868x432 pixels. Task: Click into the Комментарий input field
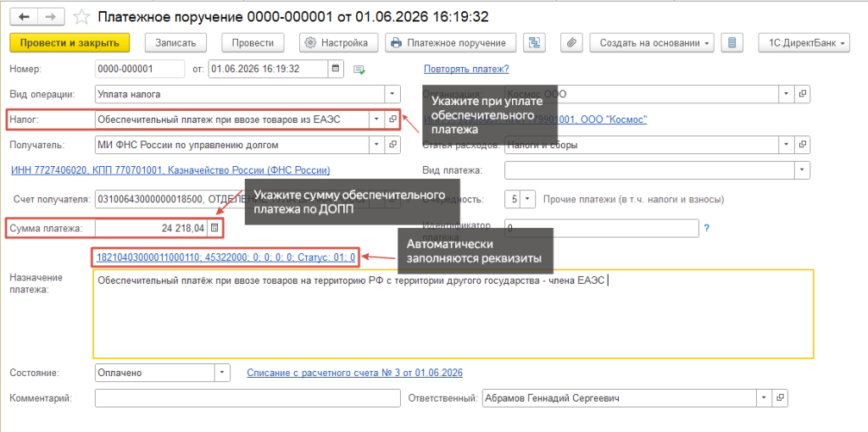pos(248,398)
